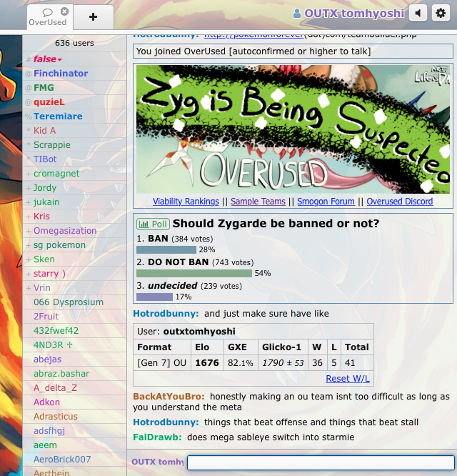Click FalDrawb's name in chat
Screen dimensions: 457x476
point(157,437)
